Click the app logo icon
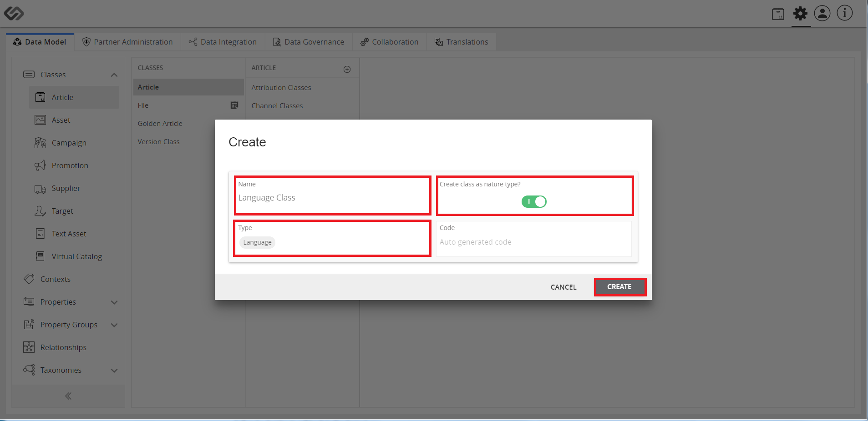Image resolution: width=868 pixels, height=421 pixels. [x=14, y=13]
